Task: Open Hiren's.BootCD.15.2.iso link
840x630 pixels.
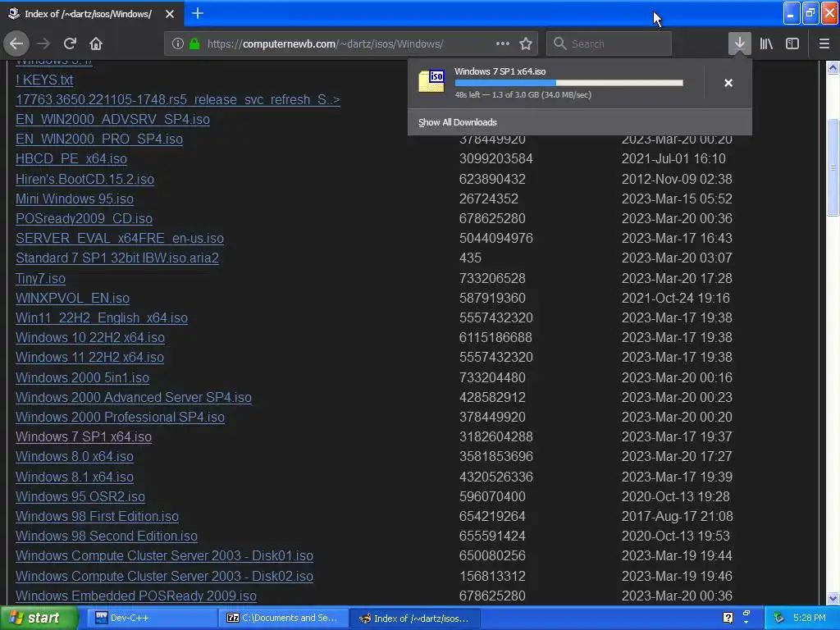Action: pyautogui.click(x=84, y=179)
